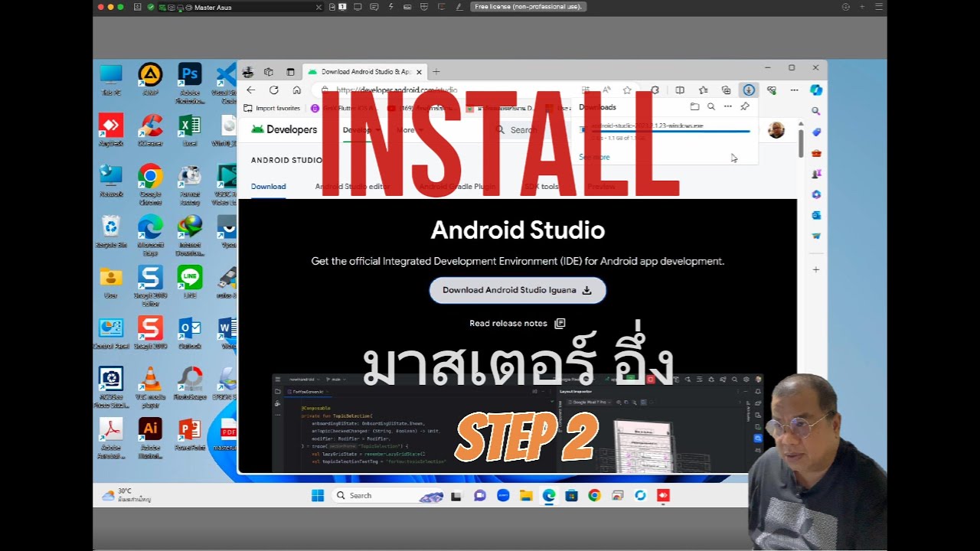Open Recycle Bin on desktop
Screen dimensions: 980x551
pos(111,231)
